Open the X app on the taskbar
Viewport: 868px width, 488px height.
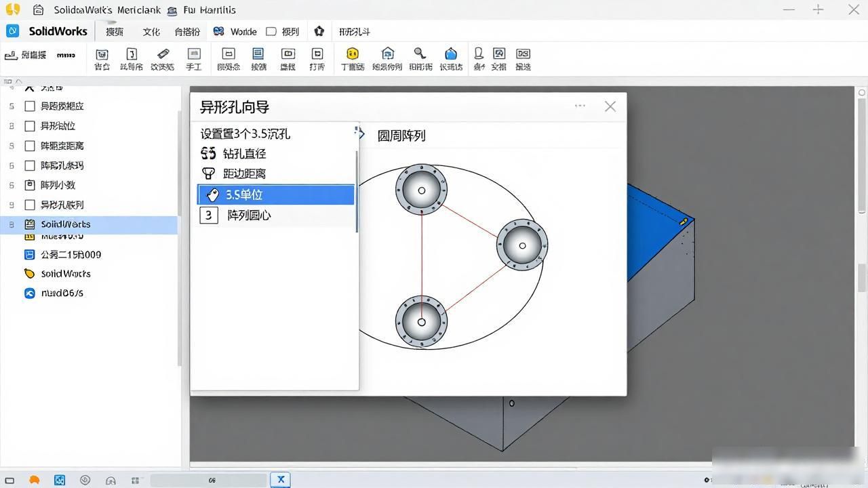281,479
